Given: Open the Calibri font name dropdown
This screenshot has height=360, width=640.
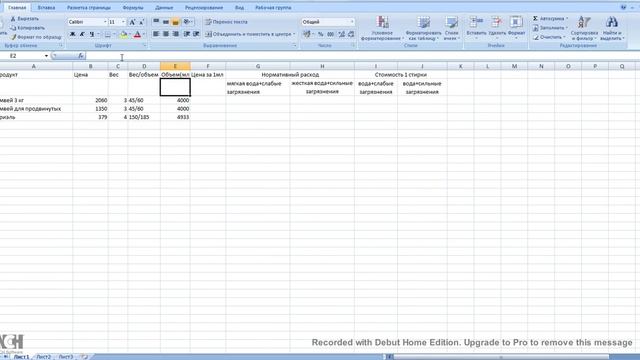Looking at the screenshot, I should click(x=105, y=22).
